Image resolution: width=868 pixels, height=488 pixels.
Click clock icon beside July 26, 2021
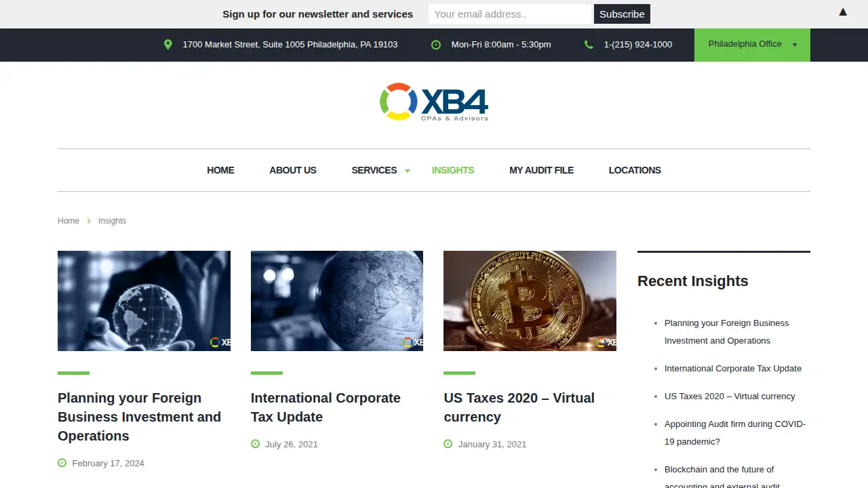[x=255, y=444]
